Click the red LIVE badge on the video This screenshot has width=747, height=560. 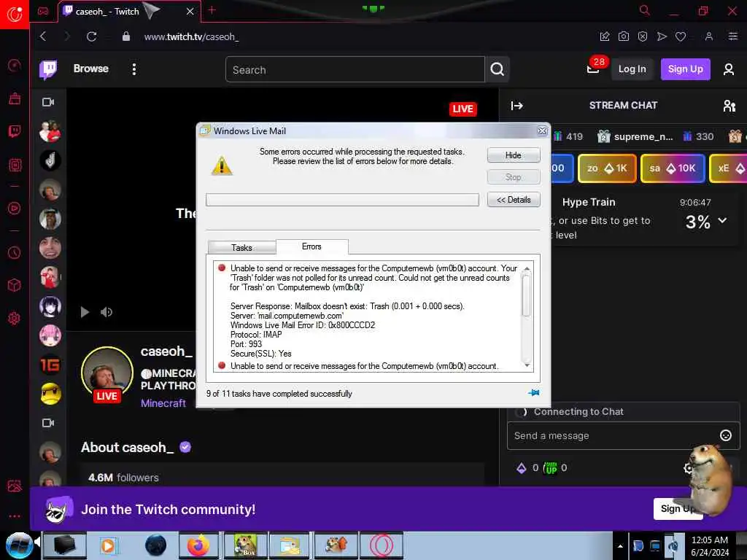click(462, 109)
